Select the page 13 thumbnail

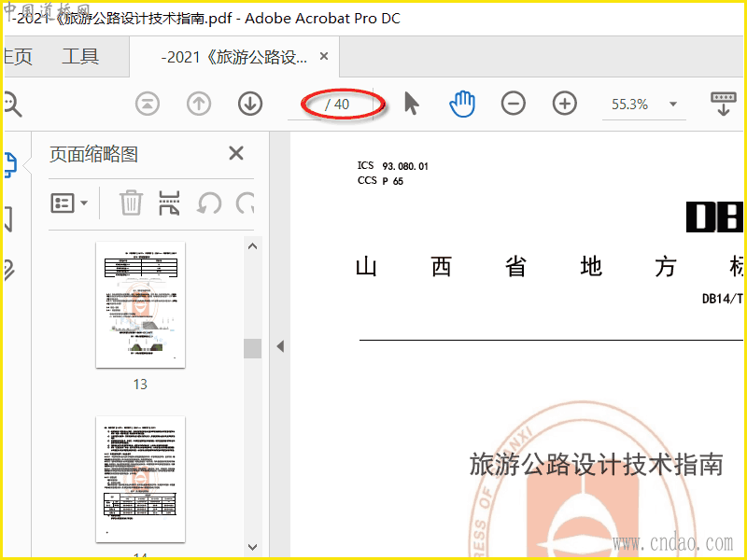[141, 305]
